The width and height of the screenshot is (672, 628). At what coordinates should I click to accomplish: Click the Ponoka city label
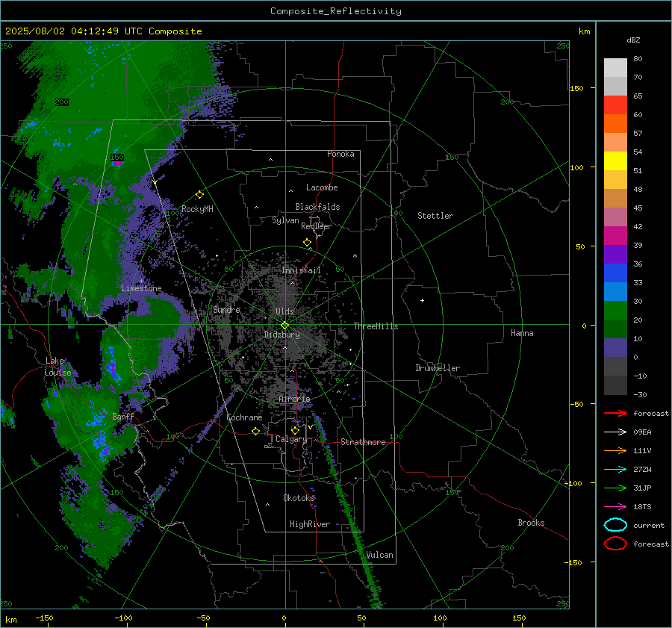pos(340,154)
